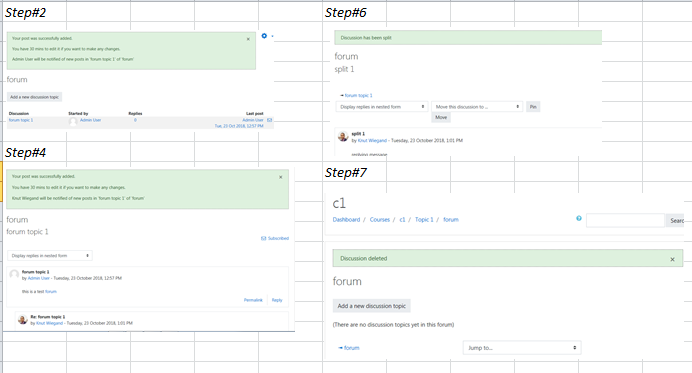Click the help question mark icon near search
This screenshot has width=692, height=373.
pyautogui.click(x=579, y=218)
